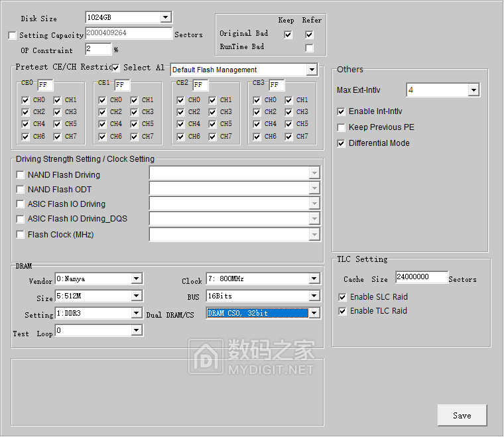Toggle Differential Mode checkbox
The image size is (504, 437).
tap(341, 143)
